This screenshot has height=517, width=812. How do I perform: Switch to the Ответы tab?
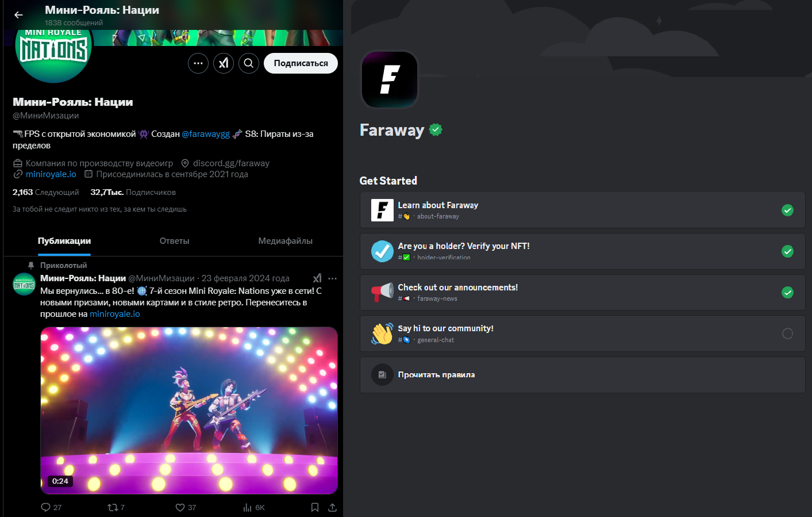[174, 241]
